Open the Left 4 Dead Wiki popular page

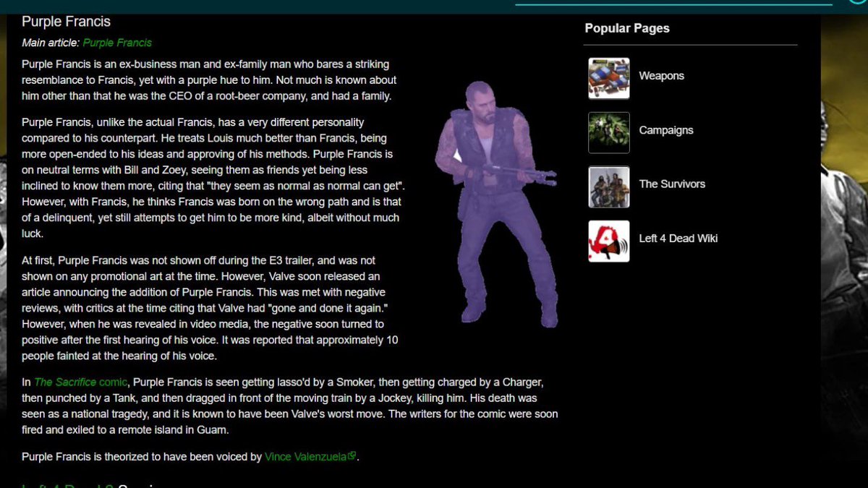678,238
